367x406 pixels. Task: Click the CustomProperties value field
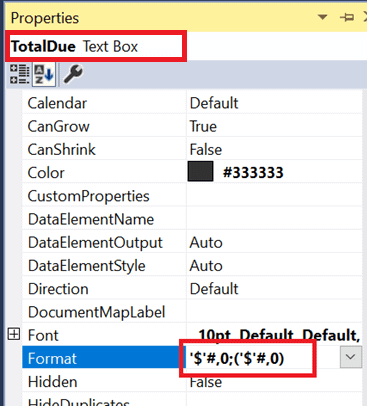[274, 196]
